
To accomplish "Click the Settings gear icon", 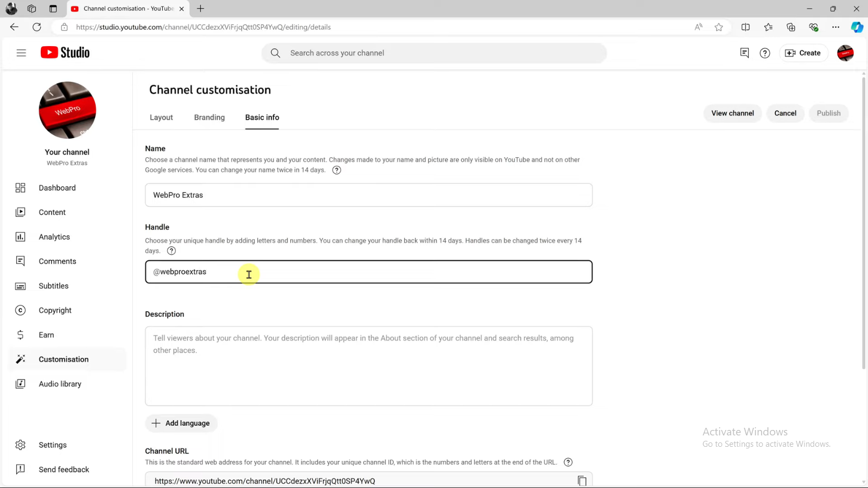I will pos(21,445).
